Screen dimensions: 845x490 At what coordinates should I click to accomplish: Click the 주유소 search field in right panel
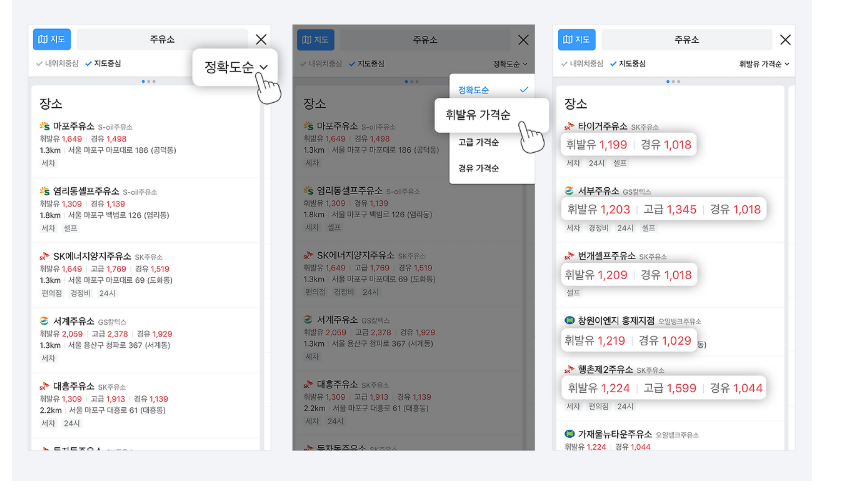pyautogui.click(x=687, y=39)
